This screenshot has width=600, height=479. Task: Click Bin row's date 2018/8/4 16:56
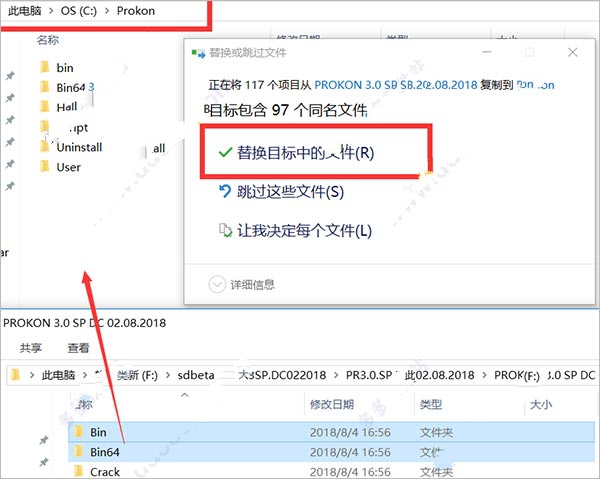(x=350, y=432)
